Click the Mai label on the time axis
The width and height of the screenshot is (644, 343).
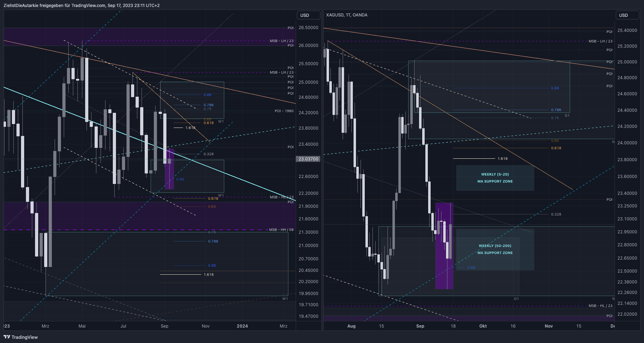tap(82, 326)
